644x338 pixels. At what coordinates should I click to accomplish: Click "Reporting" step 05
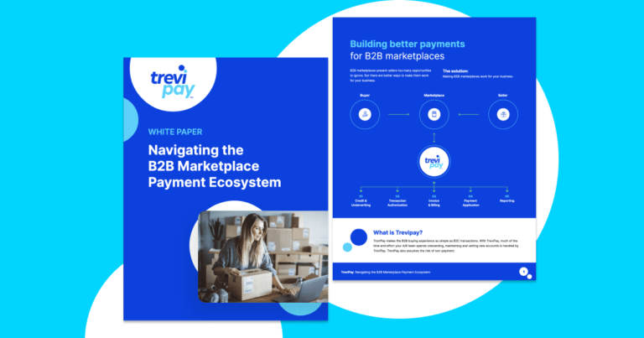point(507,199)
